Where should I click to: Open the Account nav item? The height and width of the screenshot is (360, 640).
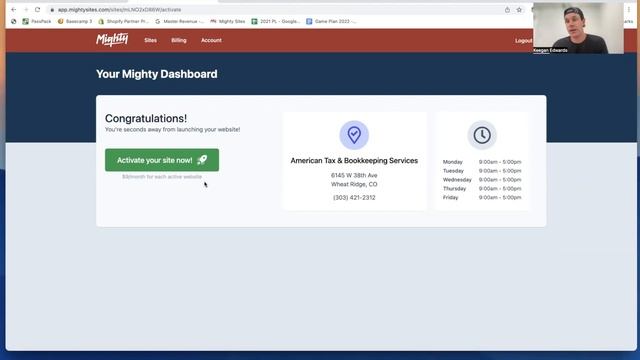coord(211,40)
